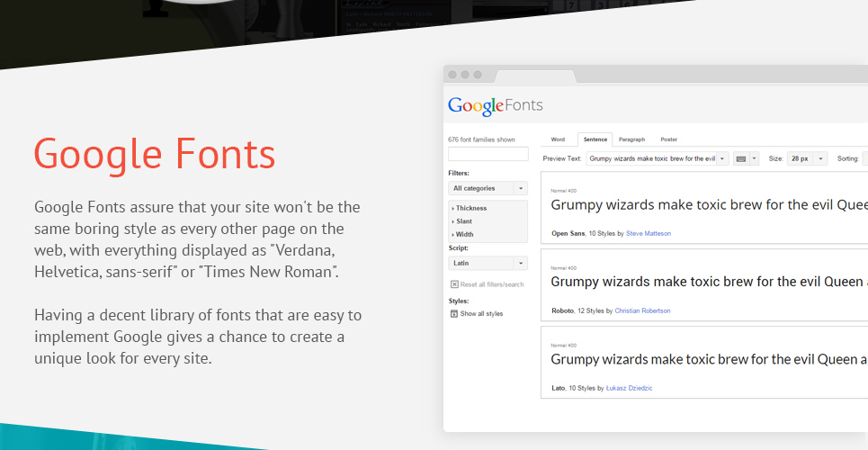Open the keyboard preview text icon
This screenshot has width=868, height=450.
(x=740, y=159)
